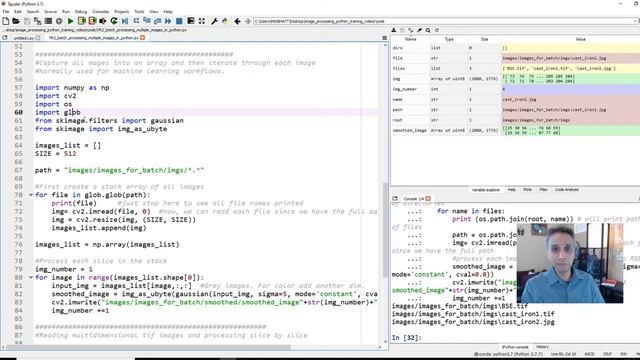Stop debugging with blue square icon
The width and height of the screenshot is (640, 360).
pos(179,21)
